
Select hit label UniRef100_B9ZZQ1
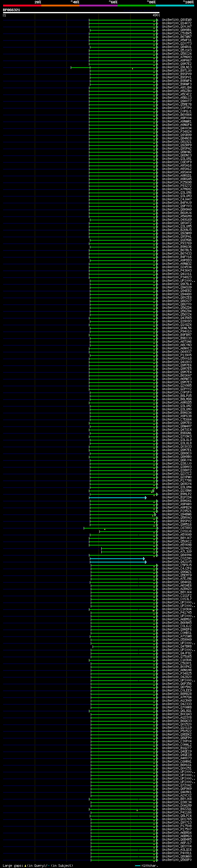(x=177, y=809)
